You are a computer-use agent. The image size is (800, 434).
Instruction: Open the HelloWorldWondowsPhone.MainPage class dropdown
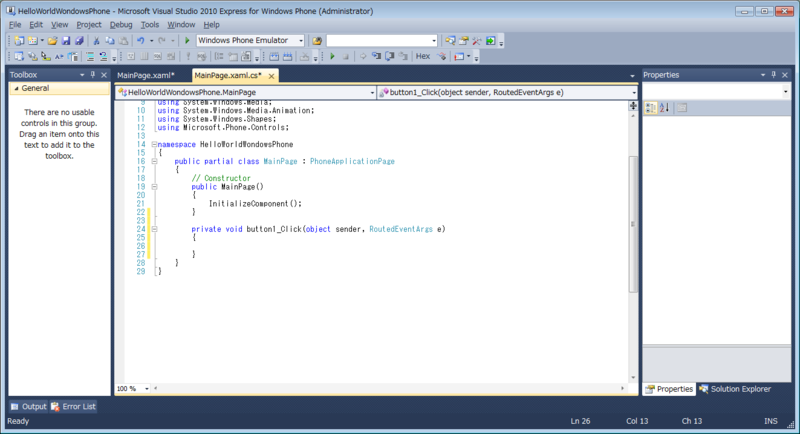coord(372,92)
